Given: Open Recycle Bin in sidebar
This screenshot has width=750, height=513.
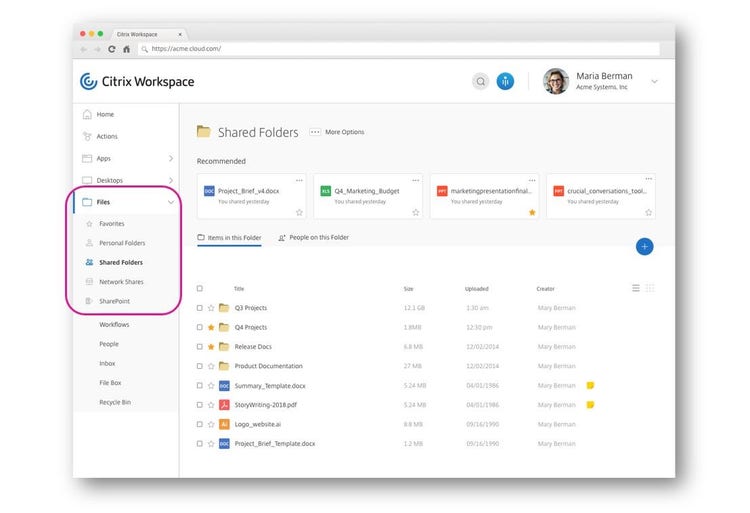Looking at the screenshot, I should (x=115, y=402).
